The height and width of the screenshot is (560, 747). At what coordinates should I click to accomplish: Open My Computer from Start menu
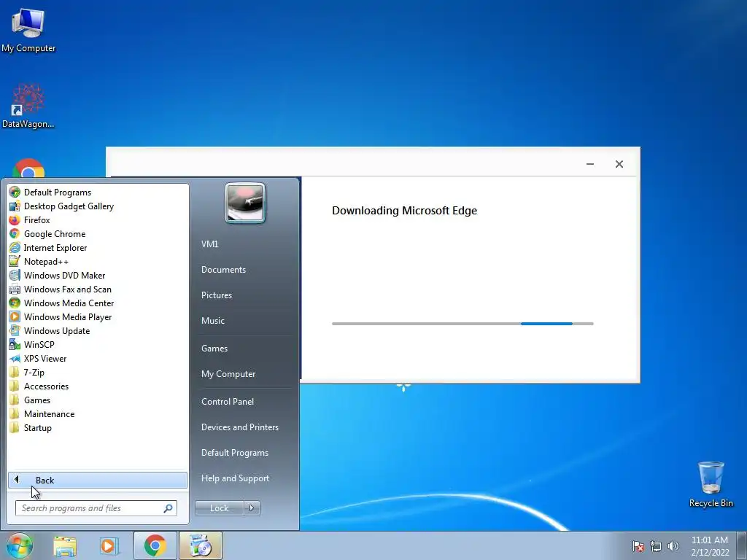coord(228,374)
